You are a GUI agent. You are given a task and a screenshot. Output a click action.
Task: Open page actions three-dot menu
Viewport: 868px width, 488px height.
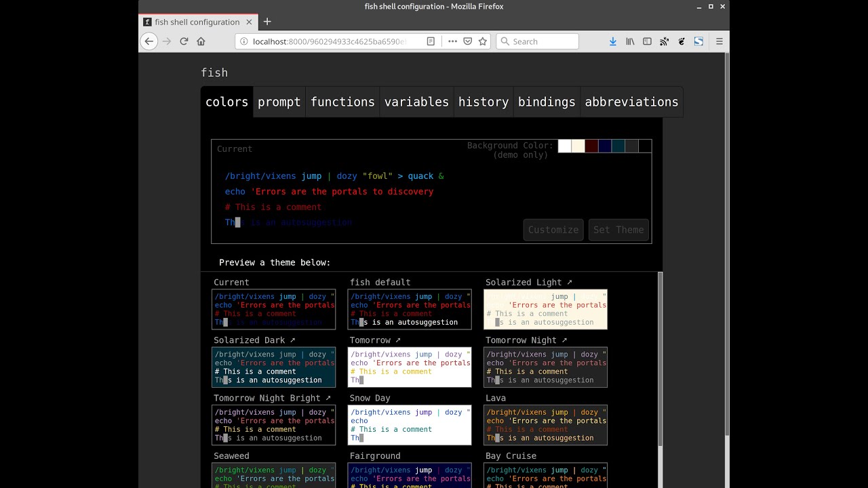[452, 41]
